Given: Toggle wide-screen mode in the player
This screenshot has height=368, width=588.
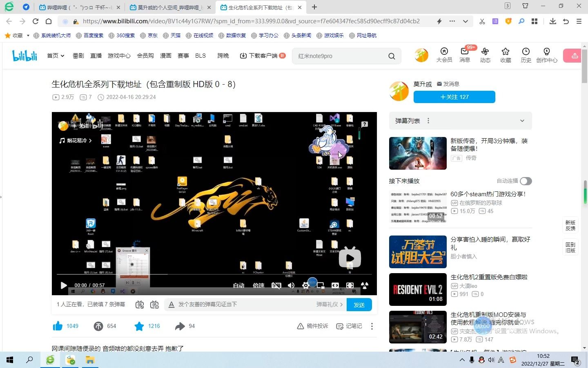Looking at the screenshot, I should (335, 285).
